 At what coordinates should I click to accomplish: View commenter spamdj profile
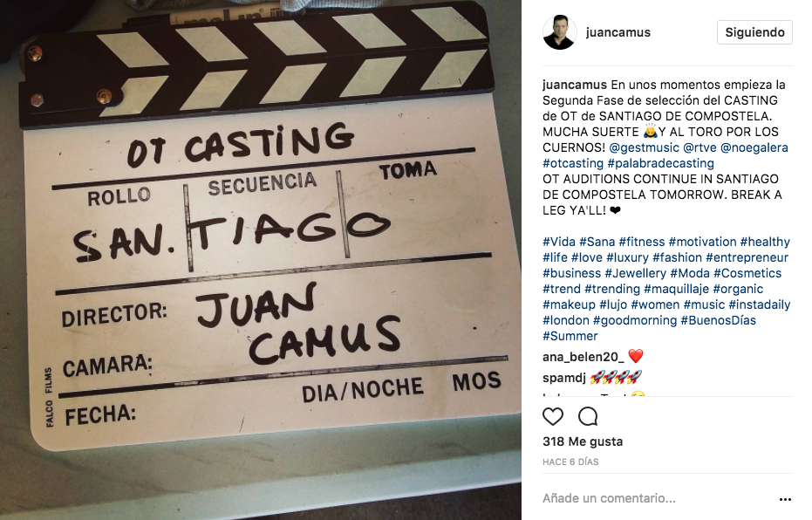564,378
